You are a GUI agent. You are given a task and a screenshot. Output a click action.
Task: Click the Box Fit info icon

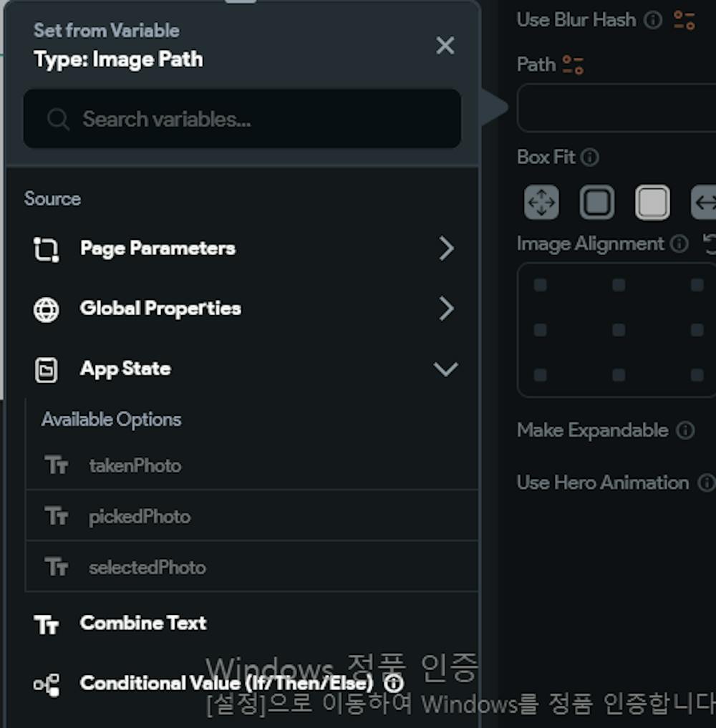tap(590, 157)
